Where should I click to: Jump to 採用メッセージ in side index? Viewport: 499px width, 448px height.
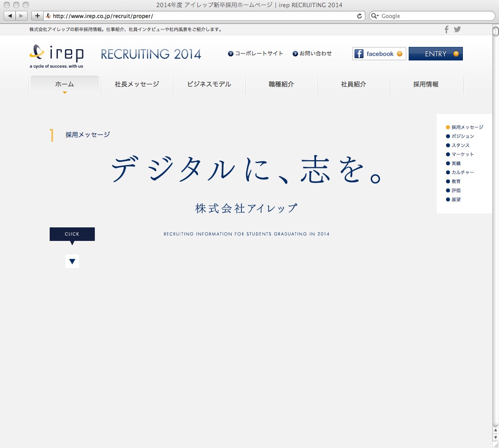[x=465, y=127]
